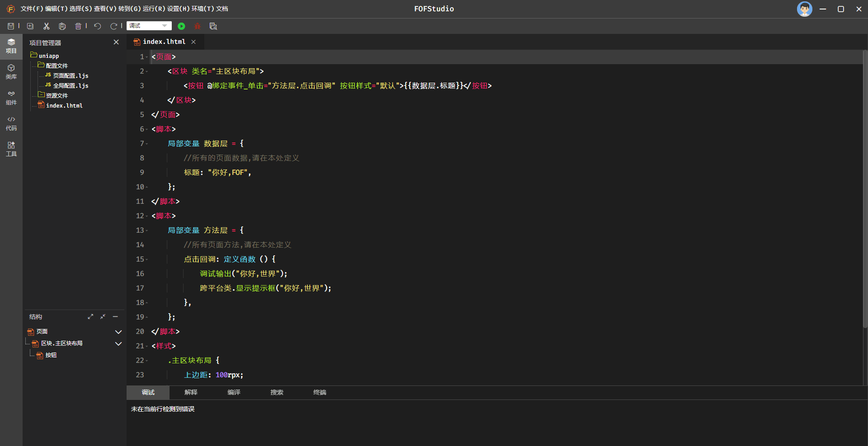Click the Cut scissors icon
The image size is (868, 446).
[x=47, y=26]
